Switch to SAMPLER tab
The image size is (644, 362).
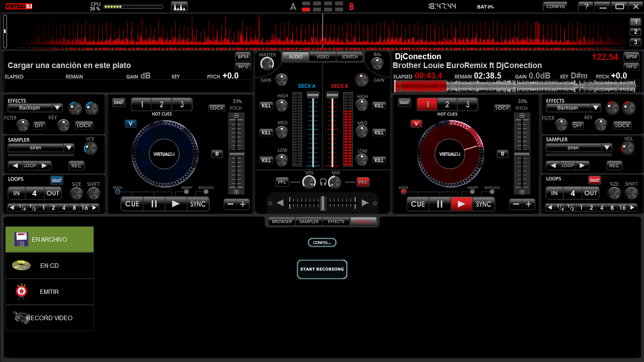(x=309, y=221)
